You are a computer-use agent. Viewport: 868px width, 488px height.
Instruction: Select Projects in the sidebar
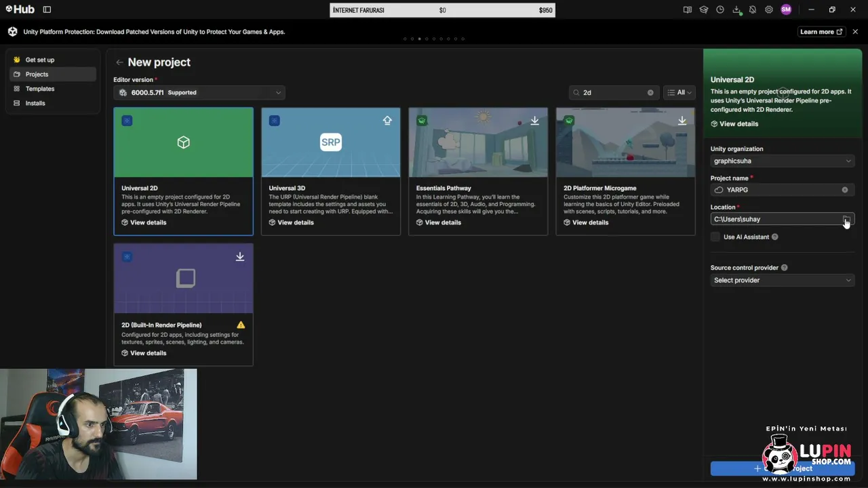click(53, 75)
